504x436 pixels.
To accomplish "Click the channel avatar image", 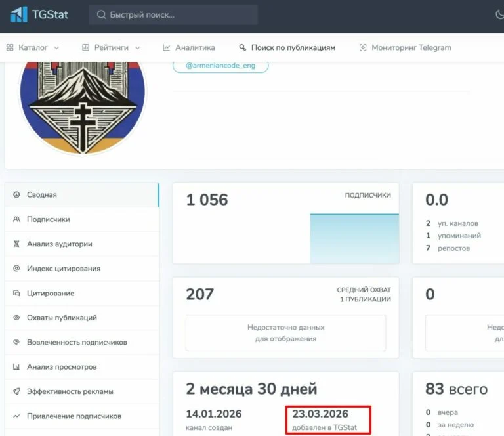I will 82,105.
